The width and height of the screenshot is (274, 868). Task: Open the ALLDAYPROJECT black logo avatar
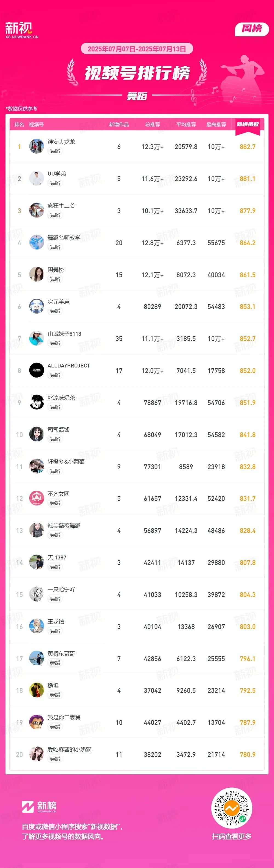(36, 370)
